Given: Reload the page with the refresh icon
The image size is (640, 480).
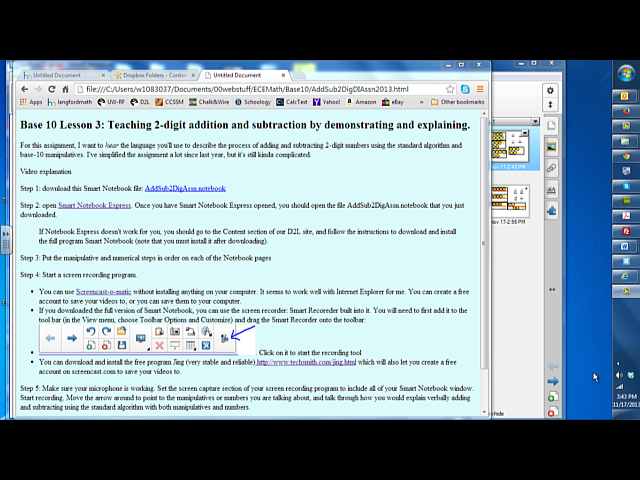Looking at the screenshot, I should point(59,89).
